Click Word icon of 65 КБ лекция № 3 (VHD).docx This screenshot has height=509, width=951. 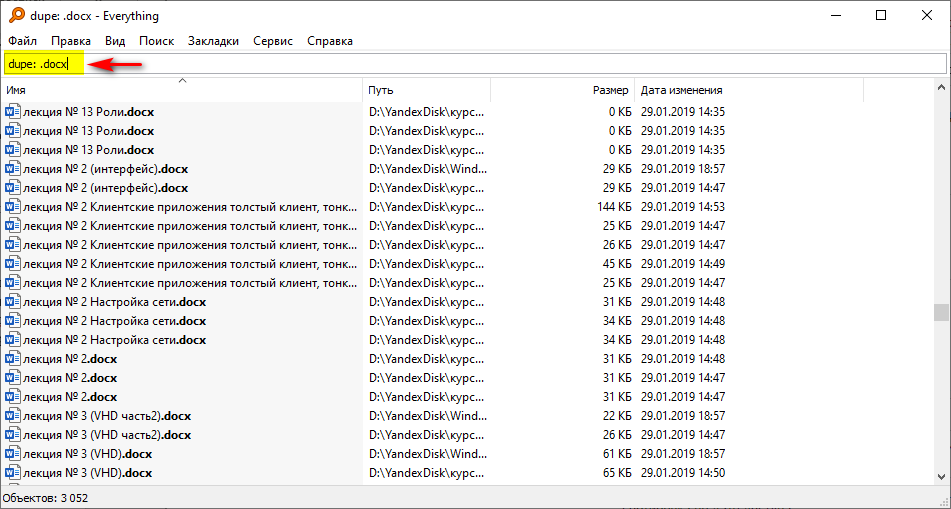[x=12, y=473]
